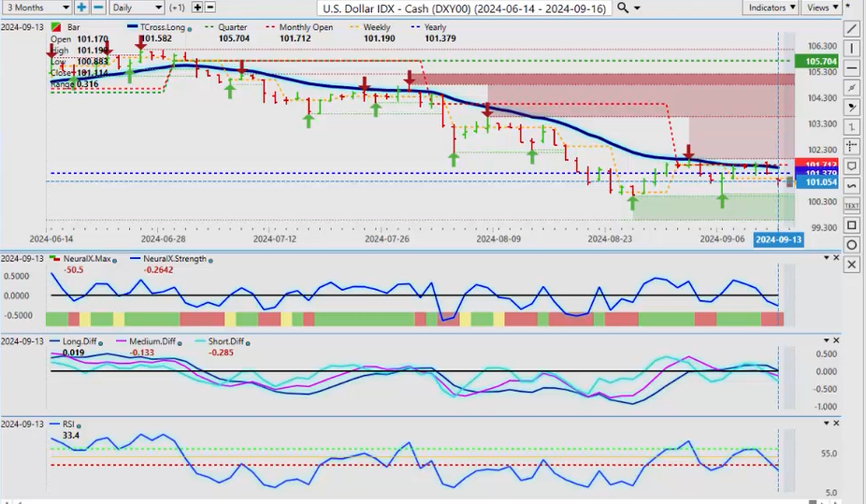Select the ellipse drawing tool
The width and height of the screenshot is (866, 504).
click(x=852, y=245)
